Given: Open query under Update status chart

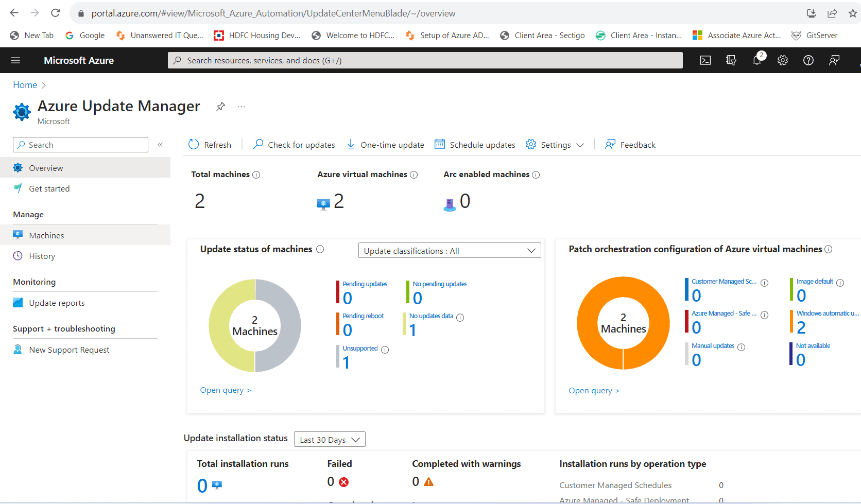Looking at the screenshot, I should [x=225, y=390].
